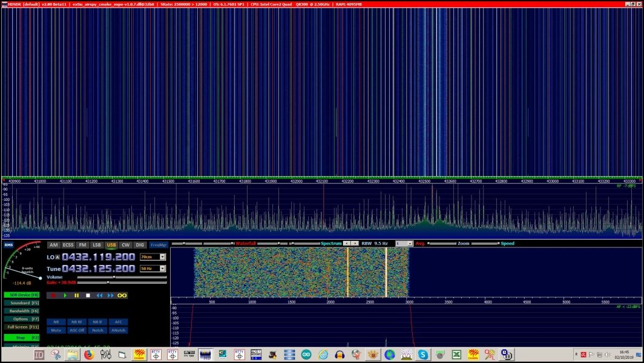Toggle the Mute control
The image size is (644, 363).
[x=56, y=330]
